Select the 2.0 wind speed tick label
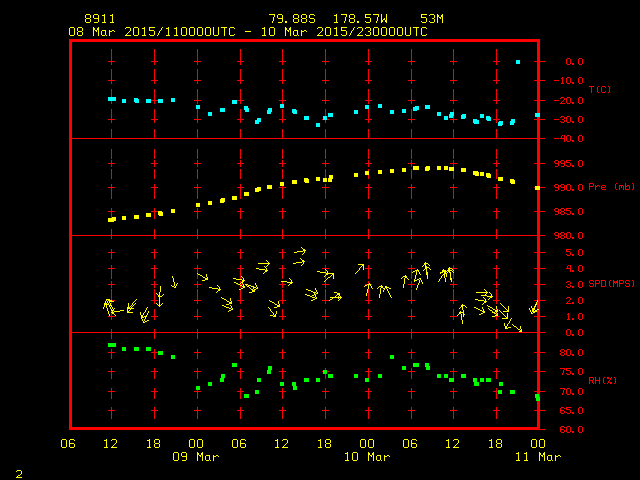Image resolution: width=640 pixels, height=480 pixels. pyautogui.click(x=574, y=301)
